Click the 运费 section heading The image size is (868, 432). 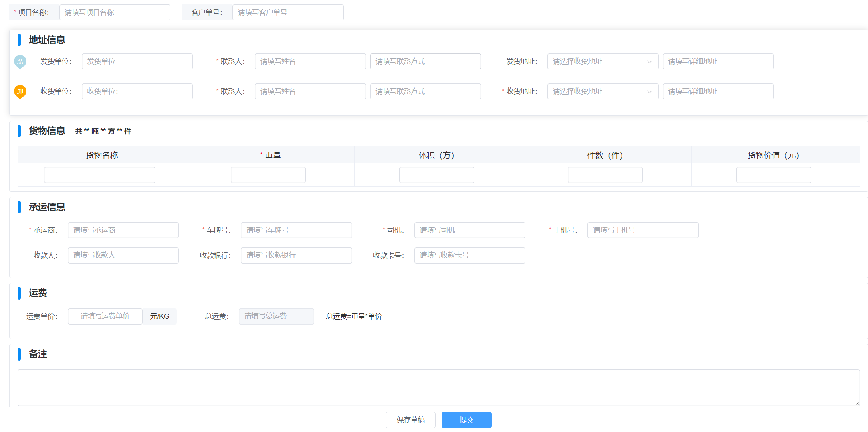coord(38,293)
